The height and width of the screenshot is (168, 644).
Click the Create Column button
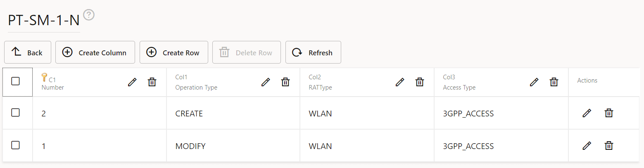[x=95, y=52]
